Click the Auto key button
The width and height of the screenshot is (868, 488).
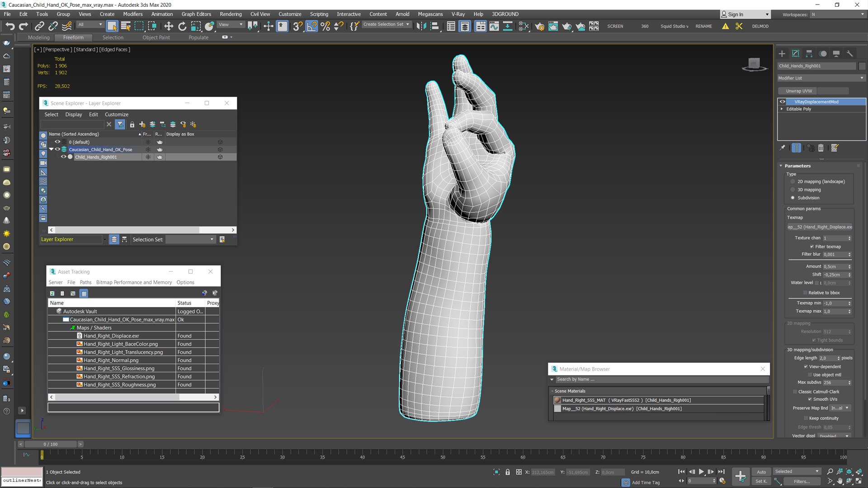click(762, 472)
